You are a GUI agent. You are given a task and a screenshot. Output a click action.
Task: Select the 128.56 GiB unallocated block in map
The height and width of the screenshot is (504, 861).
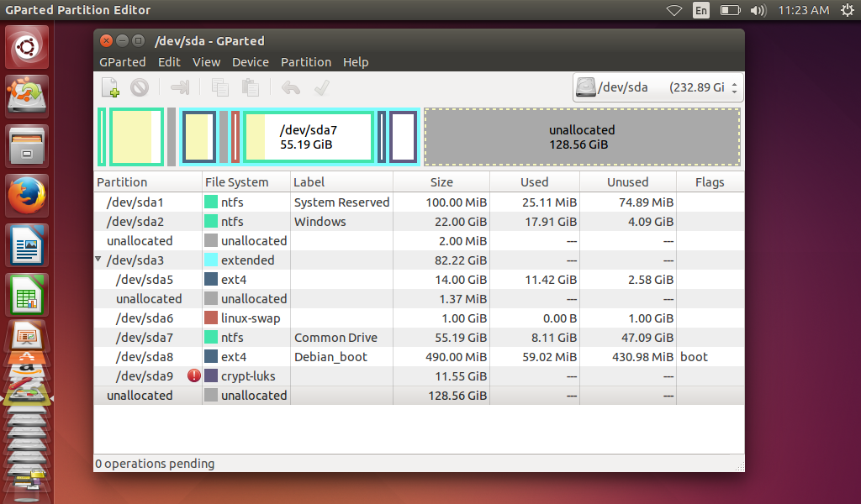(x=582, y=137)
